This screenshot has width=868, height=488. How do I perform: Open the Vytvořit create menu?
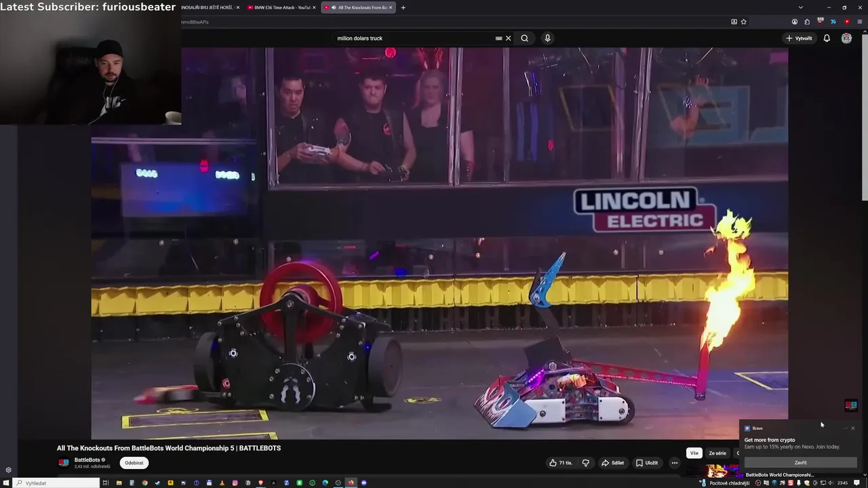pyautogui.click(x=799, y=38)
